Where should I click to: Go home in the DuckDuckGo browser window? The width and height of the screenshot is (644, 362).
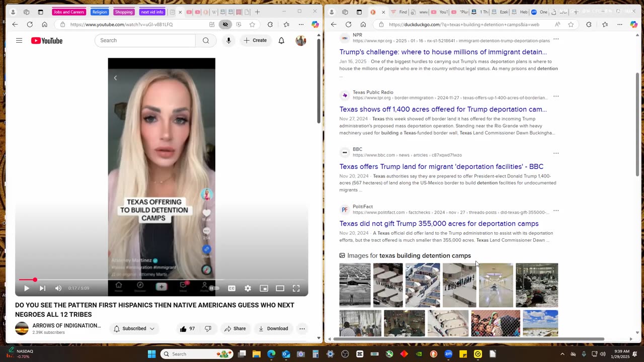pos(363,24)
